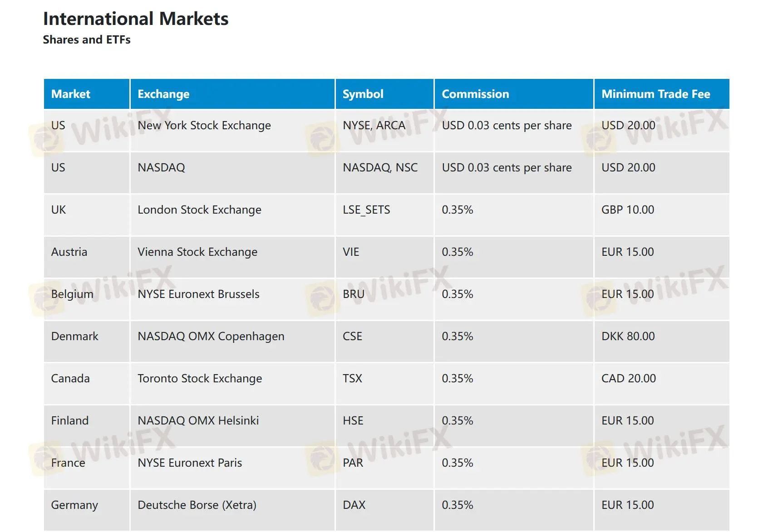The height and width of the screenshot is (532, 773).
Task: Click the NYSE Euronext Paris cell
Action: tap(190, 463)
